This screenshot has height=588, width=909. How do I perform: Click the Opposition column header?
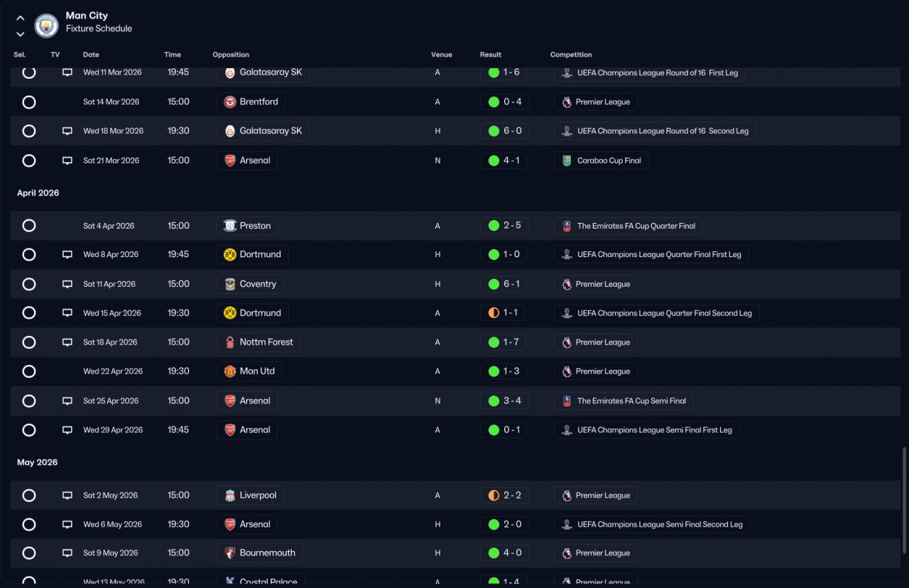click(x=231, y=55)
